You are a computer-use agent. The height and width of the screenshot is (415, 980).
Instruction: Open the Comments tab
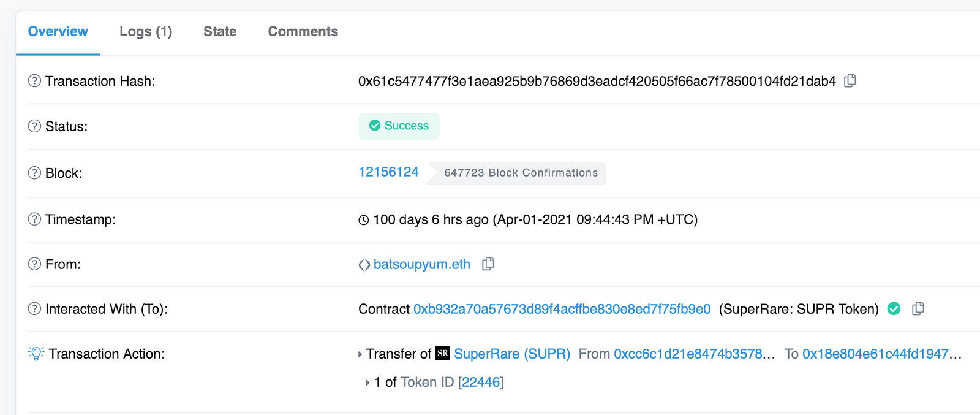(x=303, y=32)
